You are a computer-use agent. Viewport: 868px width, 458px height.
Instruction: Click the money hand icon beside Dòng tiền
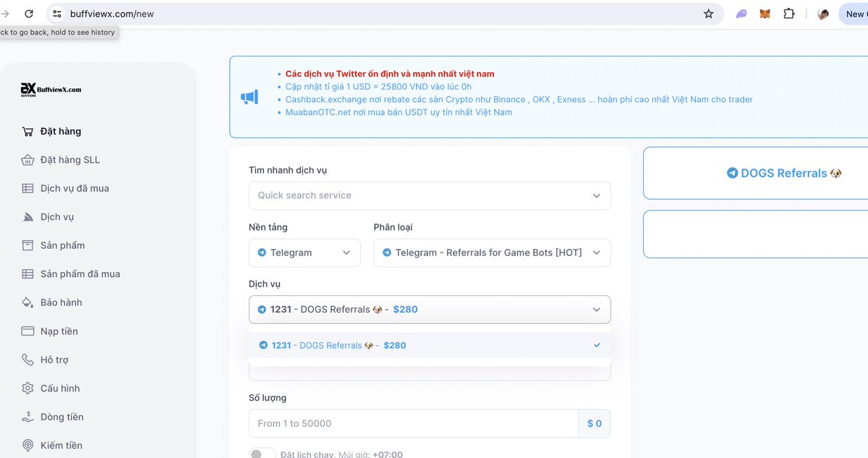27,417
